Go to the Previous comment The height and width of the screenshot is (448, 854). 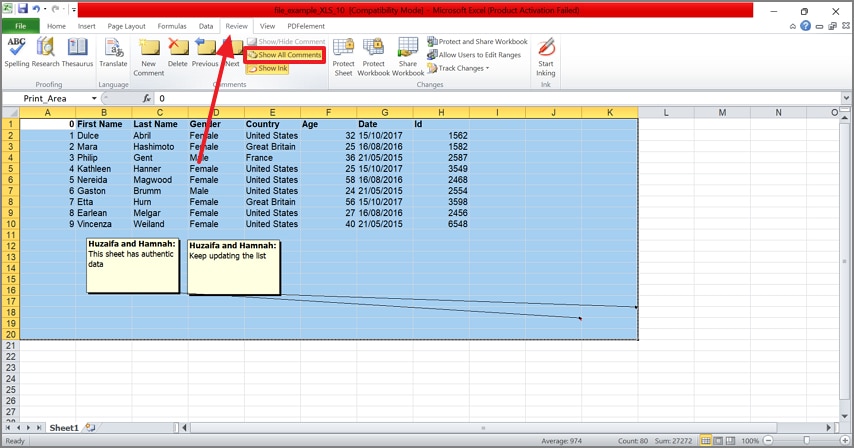(205, 53)
